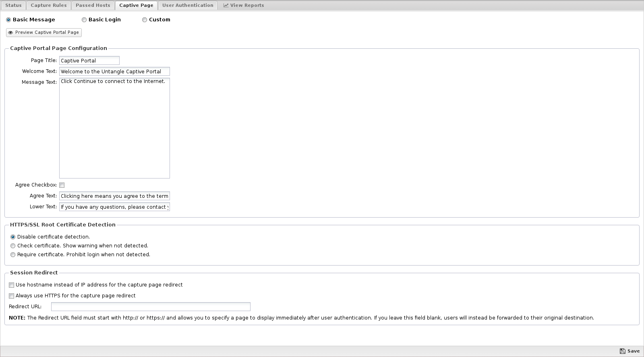The width and height of the screenshot is (644, 357).
Task: Open the View Reports tab
Action: [x=244, y=5]
